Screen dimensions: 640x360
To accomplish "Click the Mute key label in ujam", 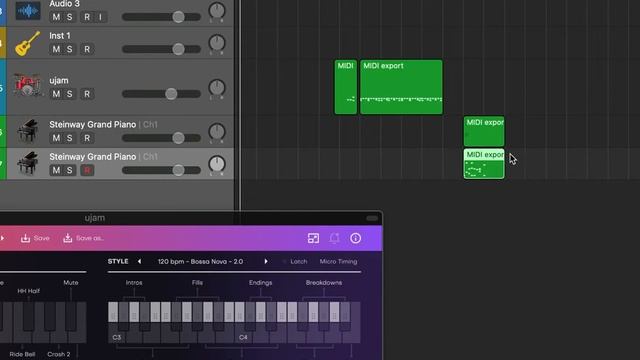I will pyautogui.click(x=71, y=282).
